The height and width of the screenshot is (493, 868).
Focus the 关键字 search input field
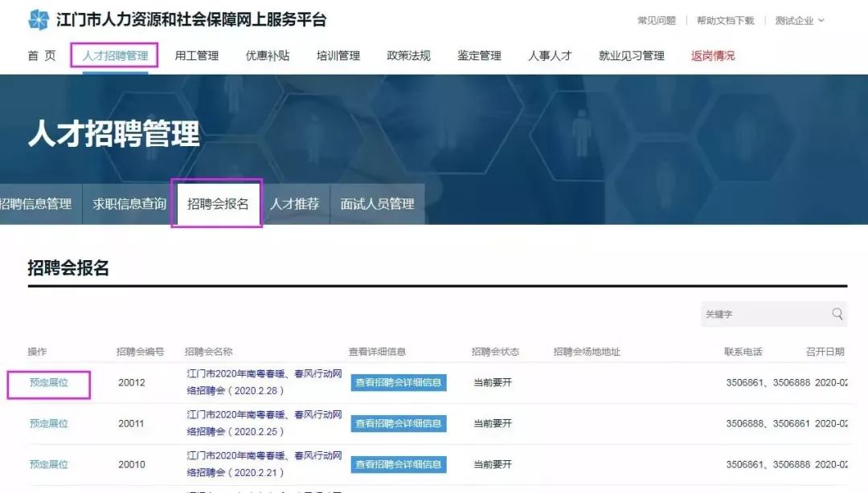pyautogui.click(x=764, y=314)
